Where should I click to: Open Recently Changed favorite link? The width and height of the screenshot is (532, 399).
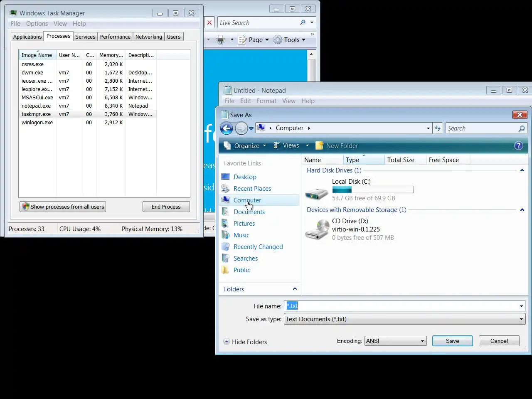pos(258,247)
